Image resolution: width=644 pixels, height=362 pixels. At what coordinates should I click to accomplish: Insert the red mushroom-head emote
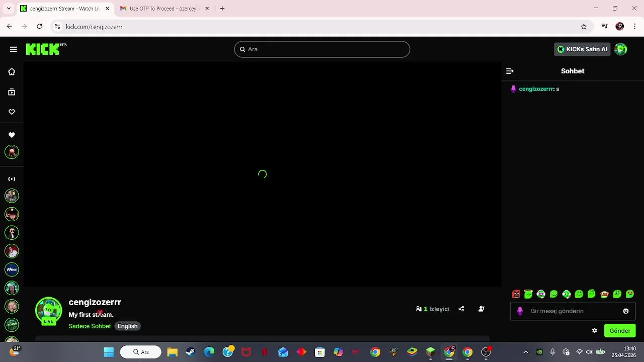604,294
